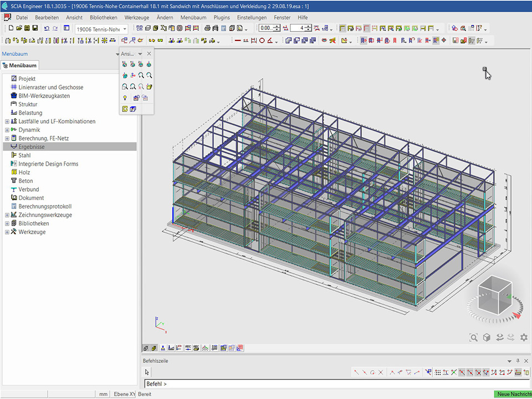This screenshot has width=532, height=399.
Task: Click the New project icon
Action: (x=11, y=28)
